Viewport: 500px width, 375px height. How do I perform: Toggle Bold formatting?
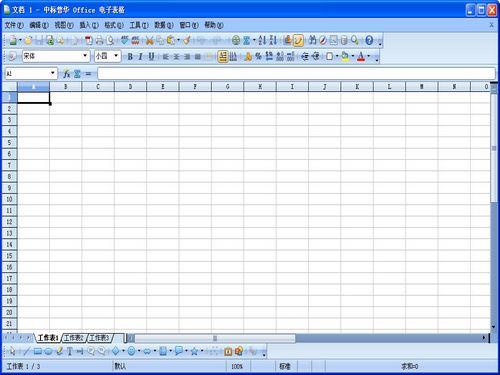[130, 57]
